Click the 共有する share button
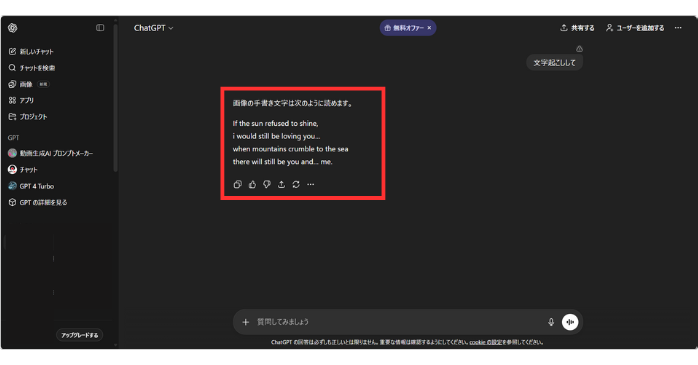The width and height of the screenshot is (698, 365). tap(577, 28)
